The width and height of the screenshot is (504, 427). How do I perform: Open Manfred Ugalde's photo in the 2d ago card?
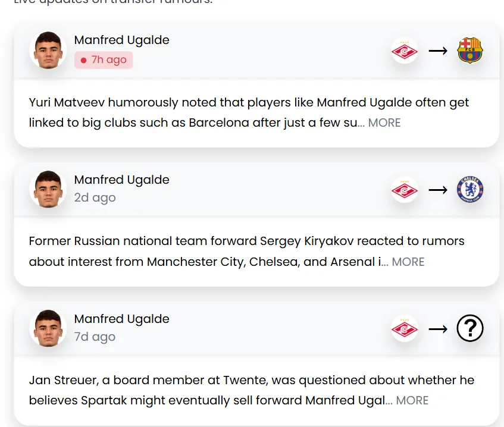point(48,189)
